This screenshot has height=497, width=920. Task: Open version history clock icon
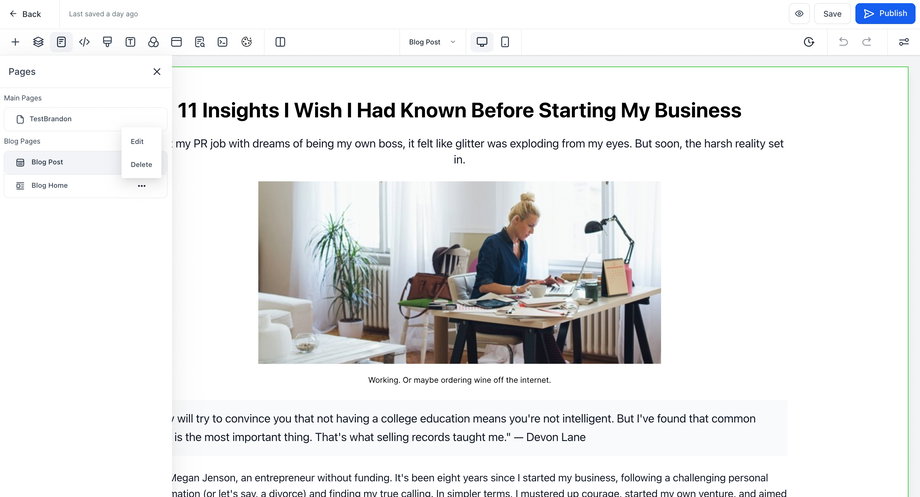coord(809,42)
